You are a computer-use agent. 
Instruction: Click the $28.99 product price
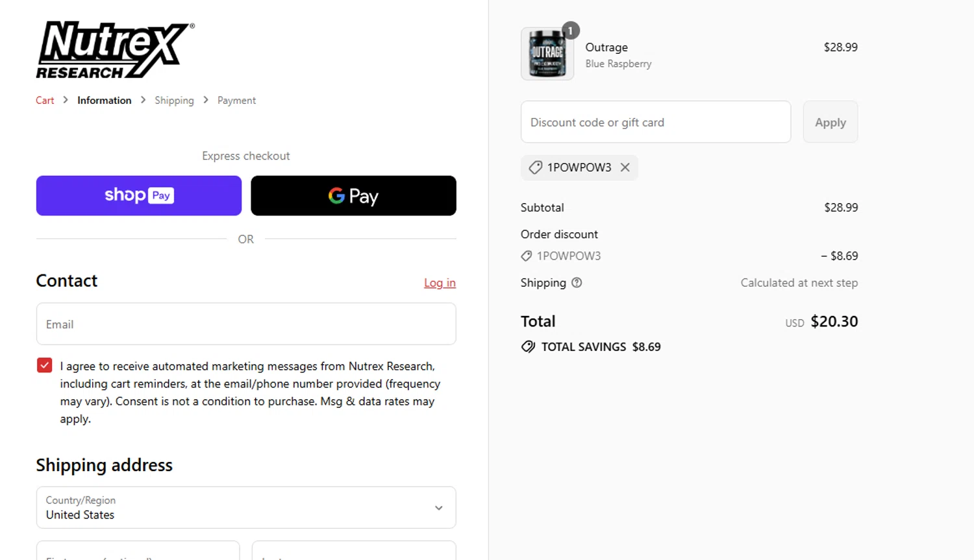[841, 47]
